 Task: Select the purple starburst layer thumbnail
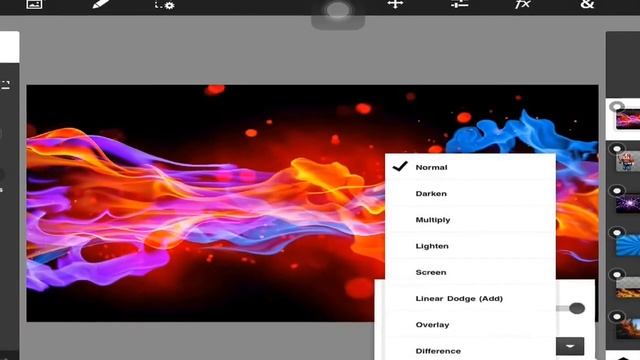[628, 204]
